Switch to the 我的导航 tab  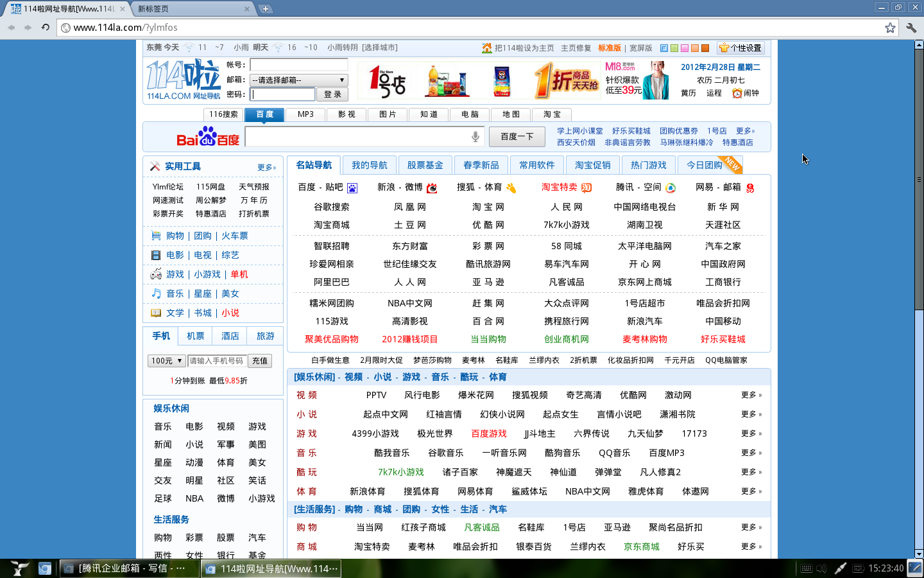click(370, 165)
